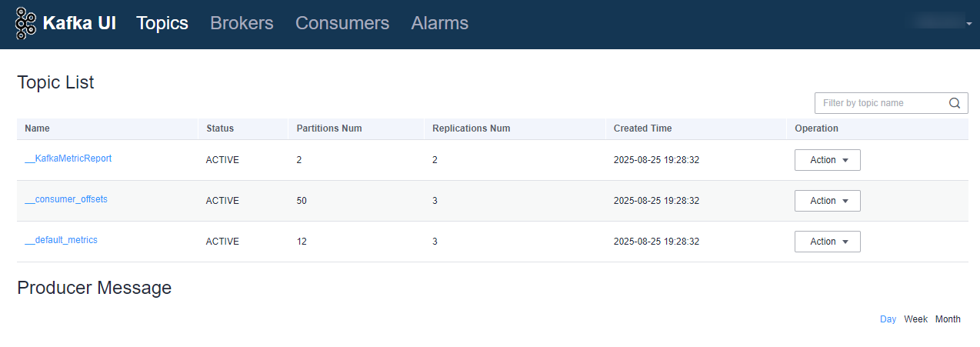
Task: Click the Created Time column header
Action: click(x=642, y=128)
